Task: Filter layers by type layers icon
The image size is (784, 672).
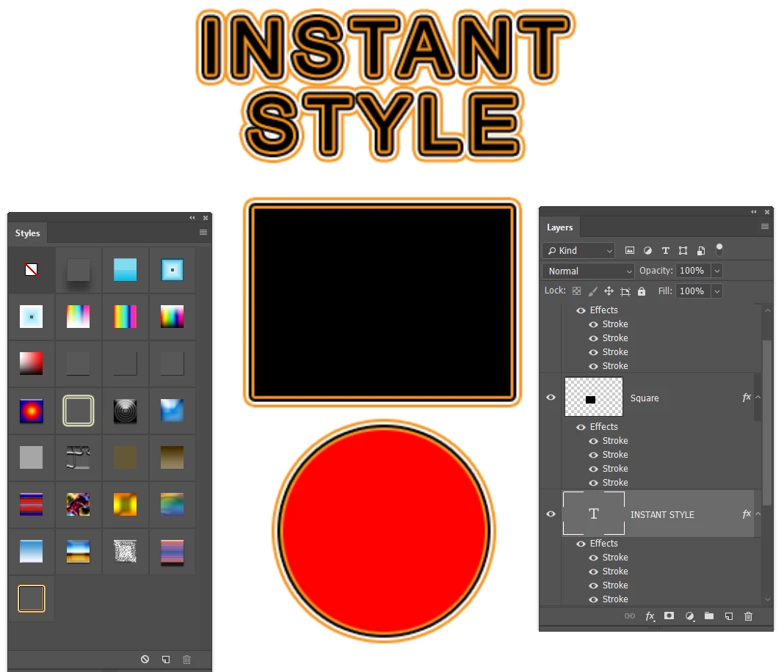Action: coord(666,250)
